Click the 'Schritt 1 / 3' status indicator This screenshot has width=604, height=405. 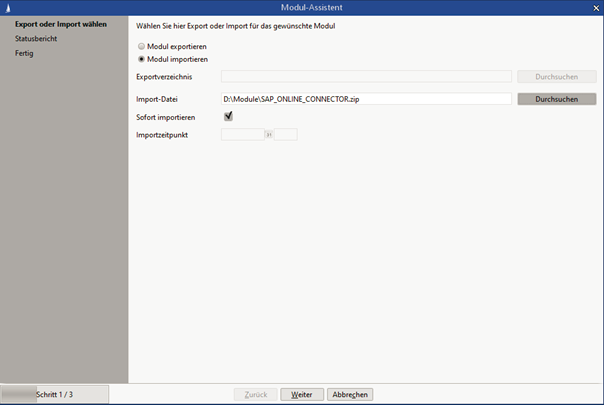click(x=54, y=394)
